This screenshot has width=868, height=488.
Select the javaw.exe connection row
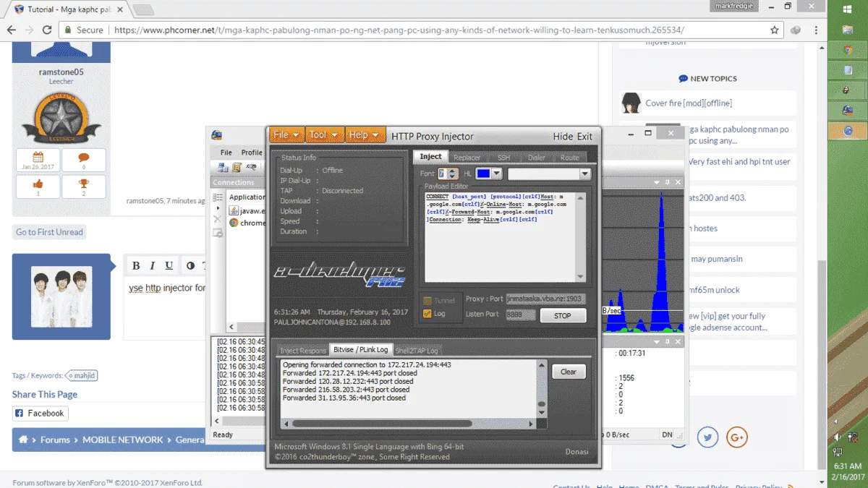click(x=247, y=210)
